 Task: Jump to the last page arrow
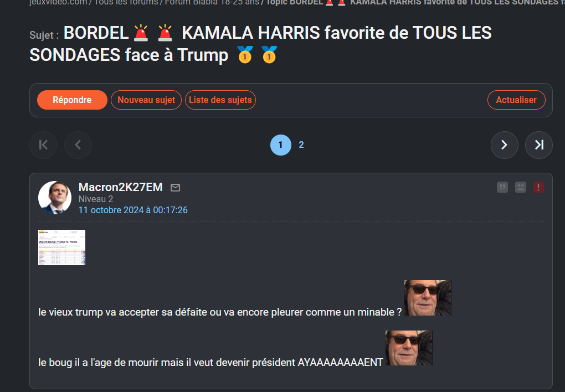pos(539,145)
